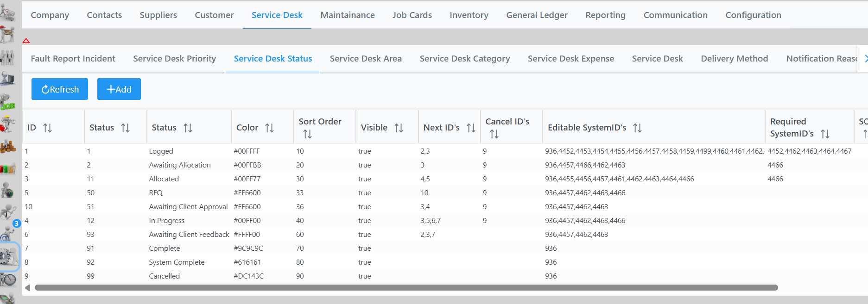
Task: Open the green JOB sidebar icon
Action: click(x=7, y=102)
